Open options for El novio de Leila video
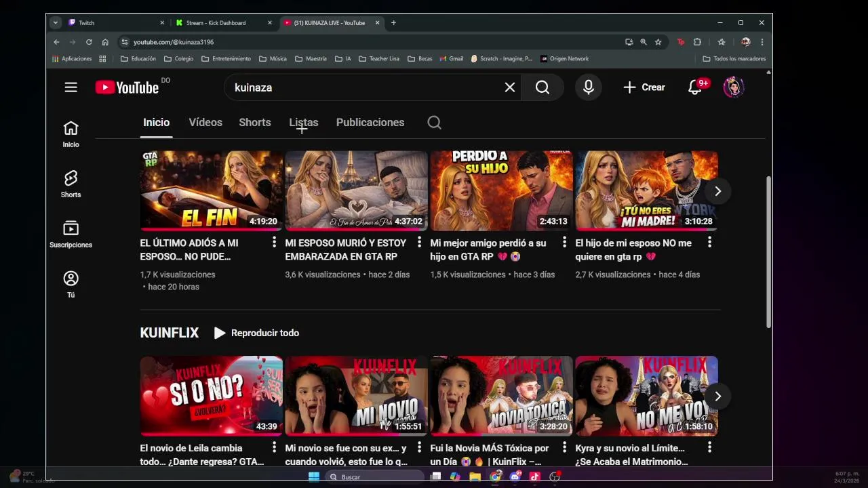The image size is (868, 488). [x=275, y=447]
